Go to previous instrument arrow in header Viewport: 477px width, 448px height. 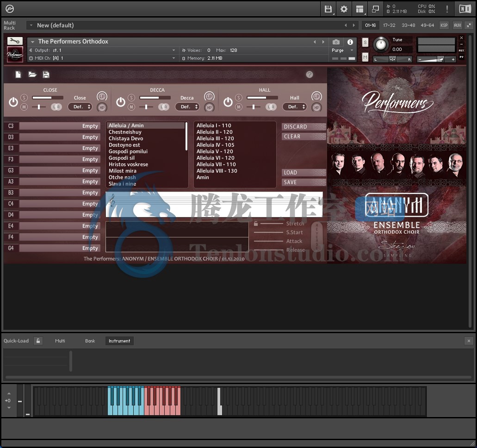[x=315, y=42]
